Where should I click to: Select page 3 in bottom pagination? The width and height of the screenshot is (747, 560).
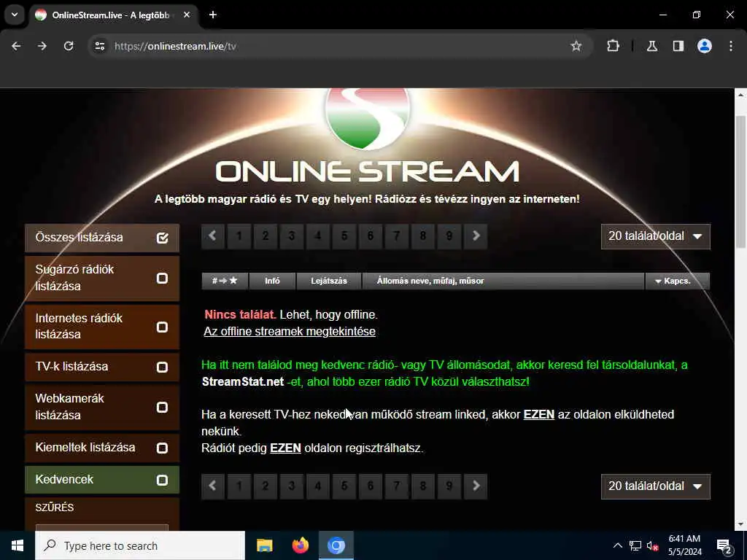292,486
